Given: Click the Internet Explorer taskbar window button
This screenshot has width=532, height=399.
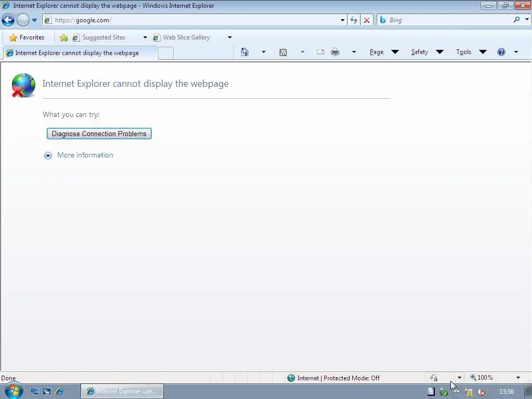Looking at the screenshot, I should point(122,391).
